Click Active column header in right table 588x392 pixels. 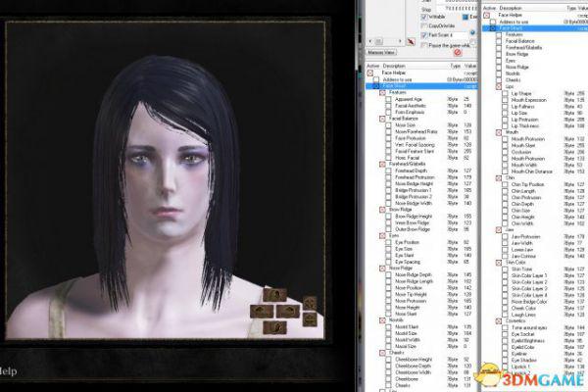(x=489, y=8)
